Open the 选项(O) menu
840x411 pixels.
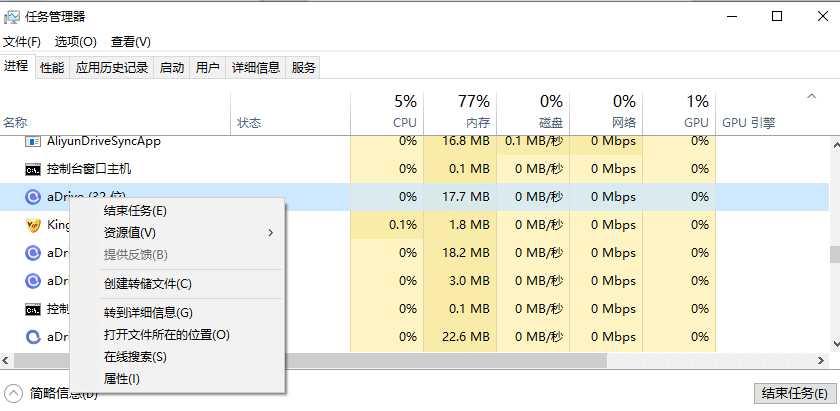coord(75,42)
